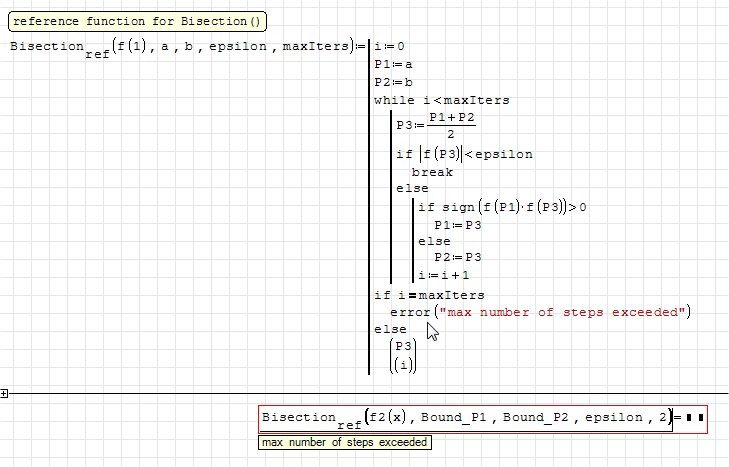Click the 'i:=0' initialization line
The image size is (729, 467).
[389, 46]
